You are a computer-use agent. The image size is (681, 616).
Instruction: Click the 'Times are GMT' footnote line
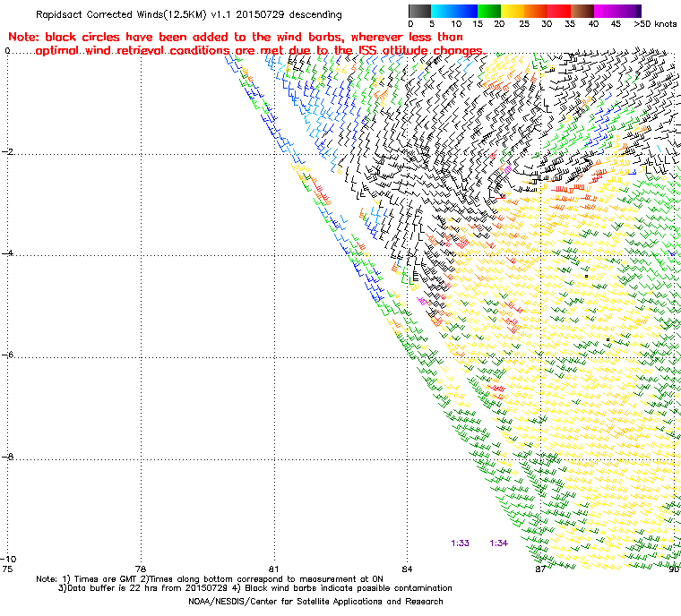[210, 579]
